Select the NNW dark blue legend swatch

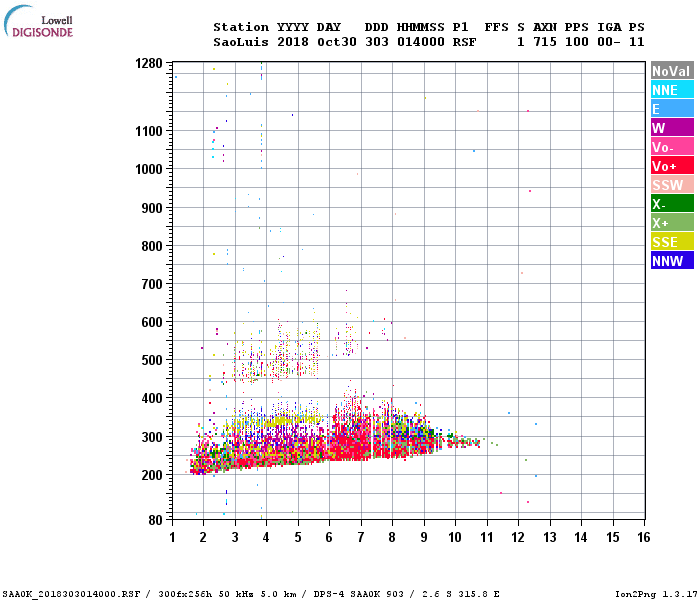click(x=672, y=261)
